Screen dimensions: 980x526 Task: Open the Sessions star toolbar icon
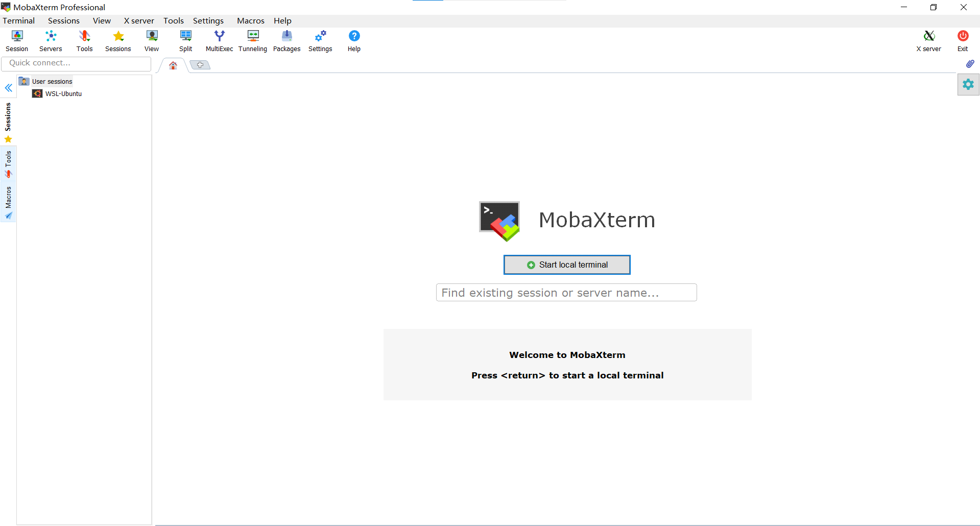[x=118, y=41]
